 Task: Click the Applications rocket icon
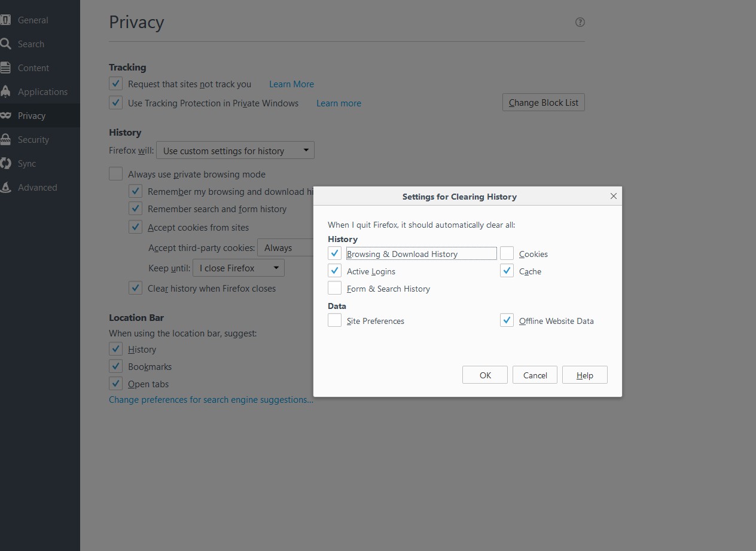point(5,92)
